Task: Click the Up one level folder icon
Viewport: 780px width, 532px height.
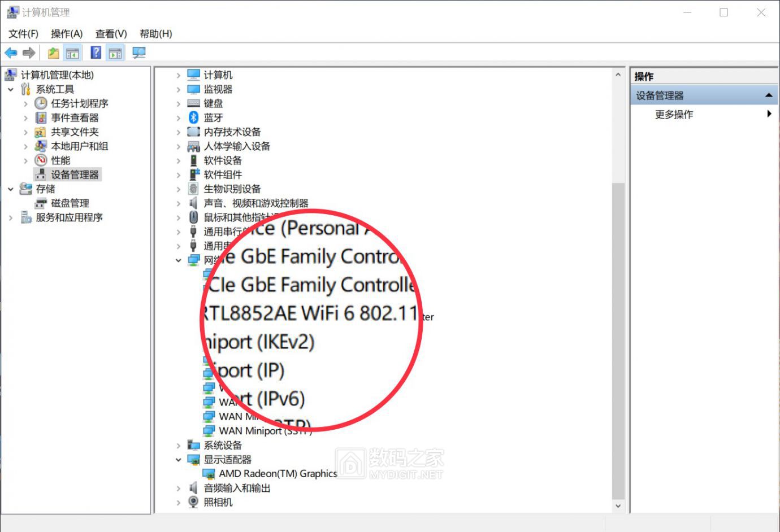Action: pos(53,53)
